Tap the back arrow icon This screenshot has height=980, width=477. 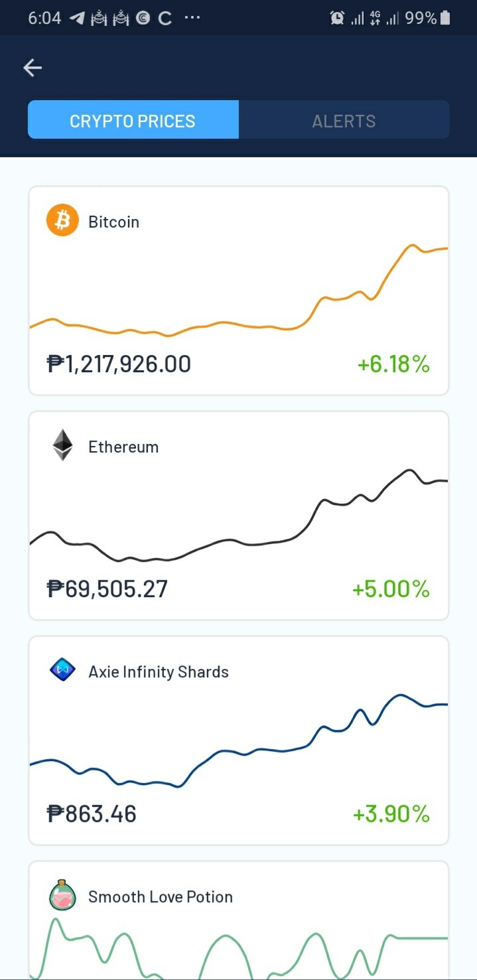point(33,68)
